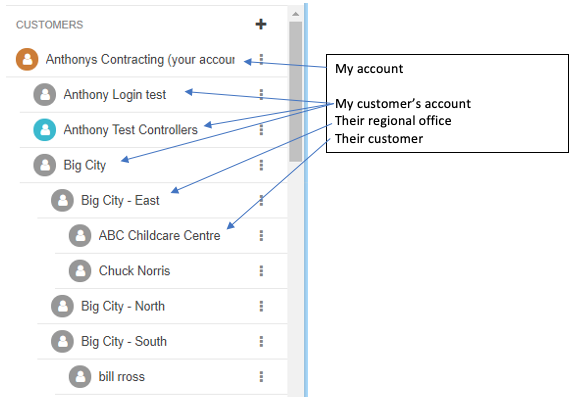Image resolution: width=574 pixels, height=397 pixels.
Task: Open the kebab menu beside Big City - South
Action: tap(261, 342)
